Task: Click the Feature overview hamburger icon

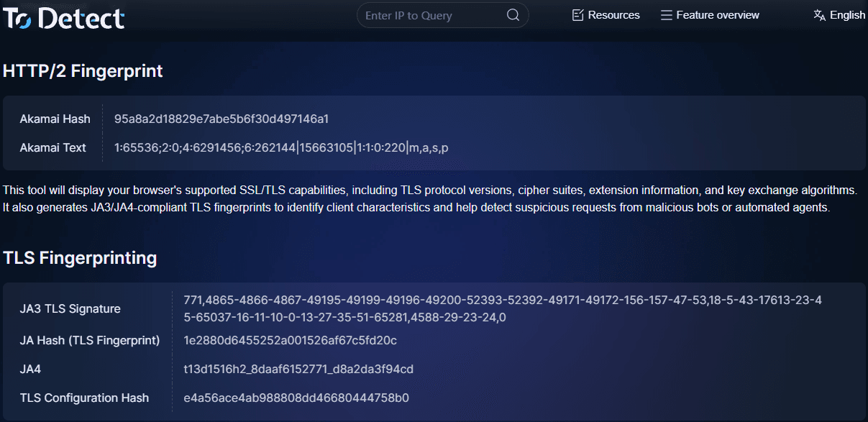Action: pos(667,15)
